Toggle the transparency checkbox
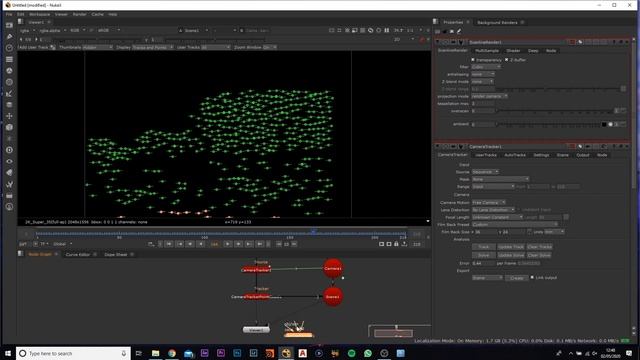 (473, 60)
